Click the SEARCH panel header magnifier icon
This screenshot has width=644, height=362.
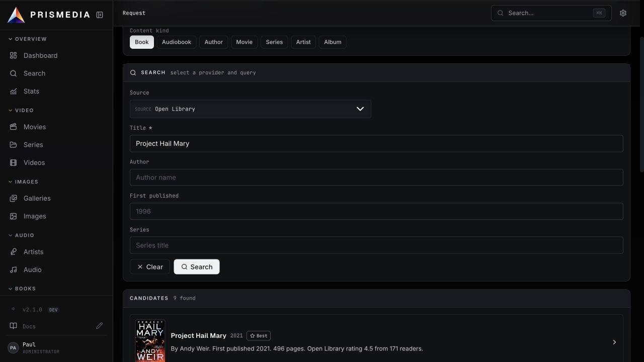tap(133, 72)
